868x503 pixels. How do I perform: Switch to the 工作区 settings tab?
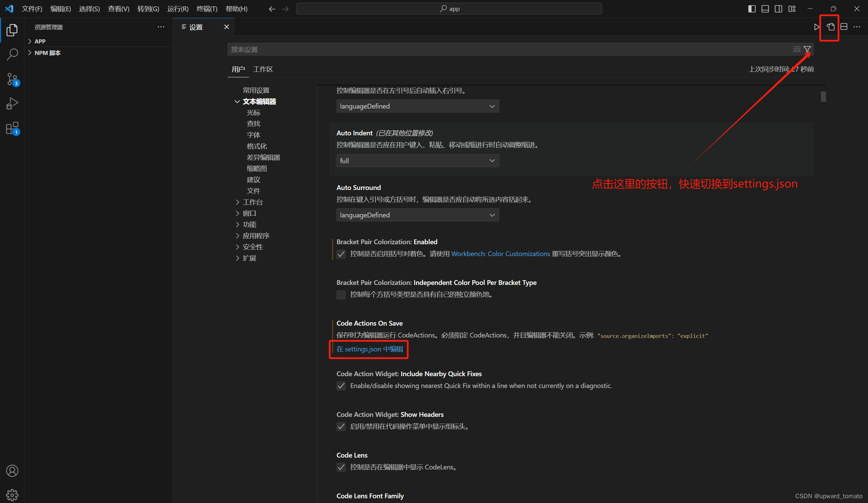click(263, 69)
